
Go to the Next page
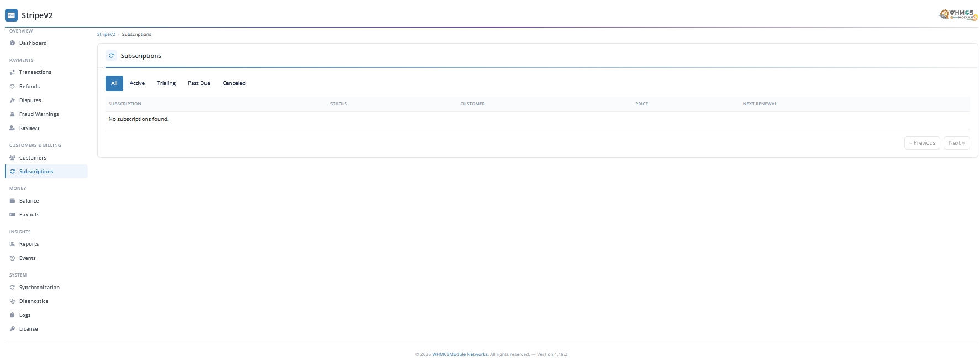957,143
